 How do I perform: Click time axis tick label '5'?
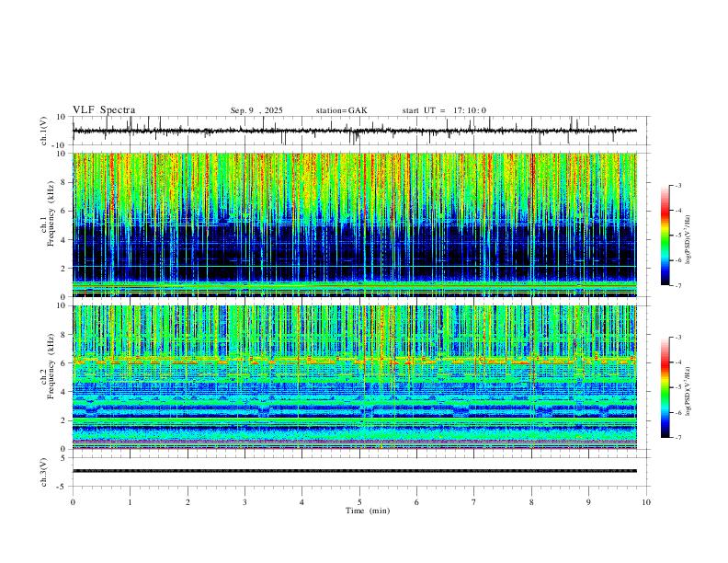click(x=359, y=502)
